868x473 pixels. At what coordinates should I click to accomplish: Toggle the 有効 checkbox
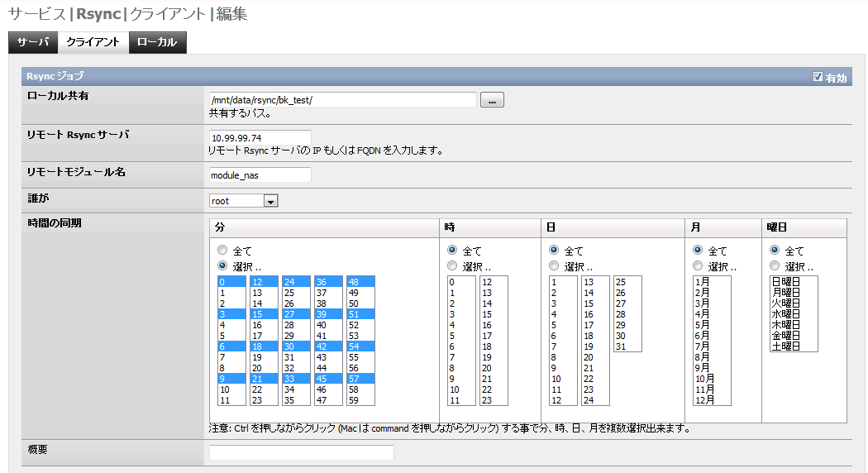click(818, 77)
